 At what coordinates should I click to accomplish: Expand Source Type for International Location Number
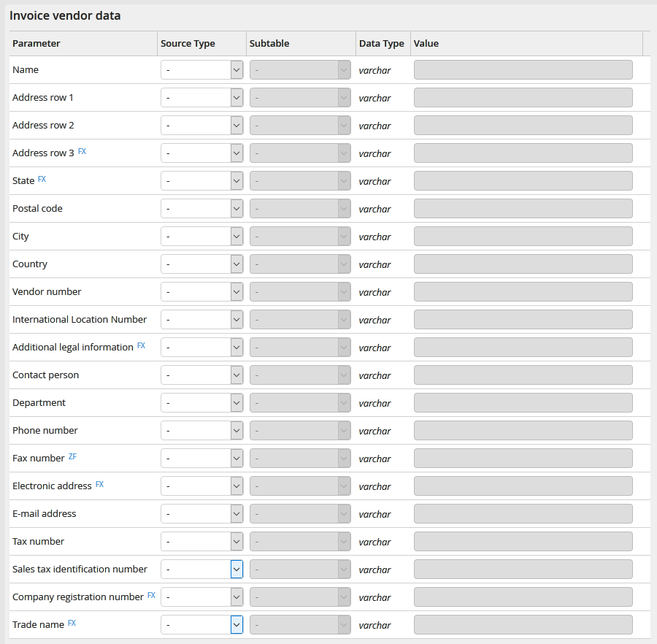(202, 320)
